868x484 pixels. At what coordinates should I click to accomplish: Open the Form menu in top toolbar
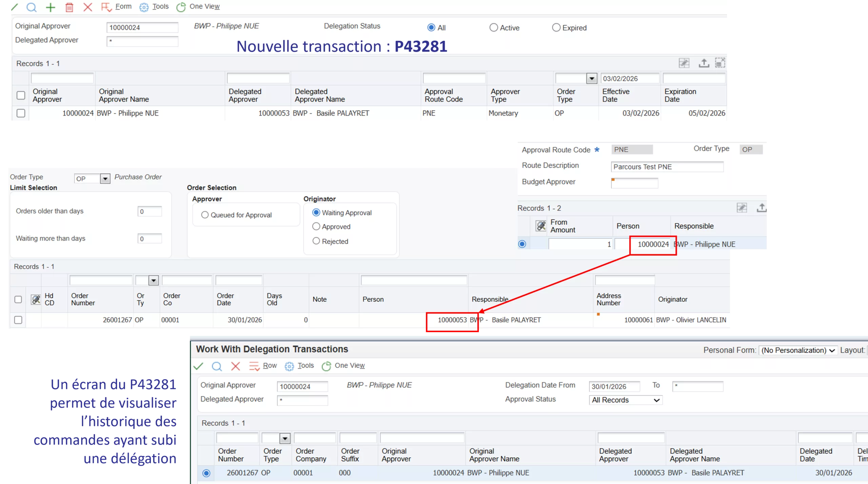point(123,6)
